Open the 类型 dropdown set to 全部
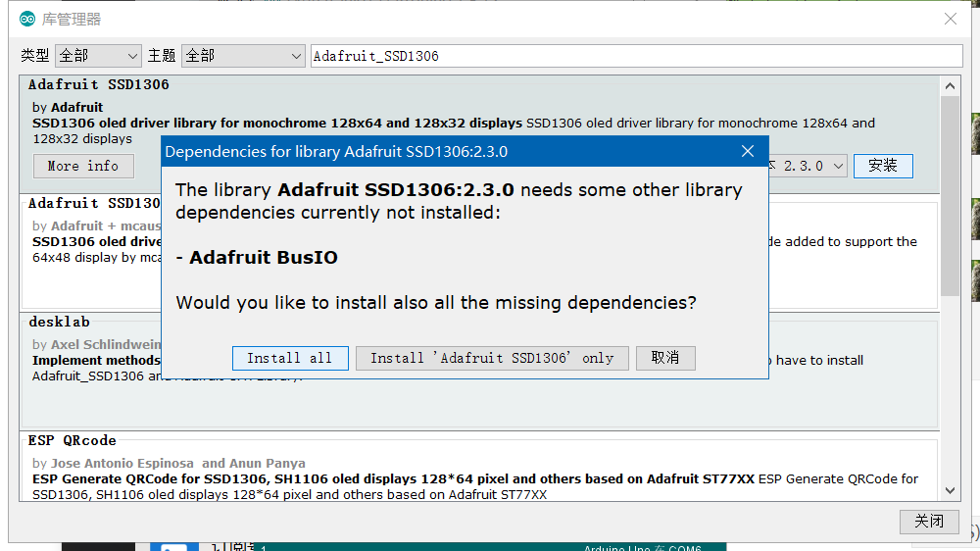 (x=98, y=56)
